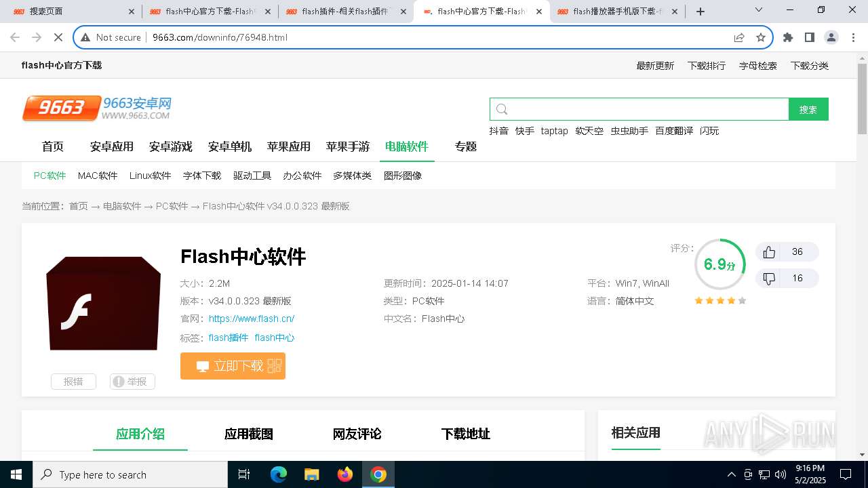Image resolution: width=868 pixels, height=488 pixels.
Task: Open the 首页 nav item
Action: [53, 146]
